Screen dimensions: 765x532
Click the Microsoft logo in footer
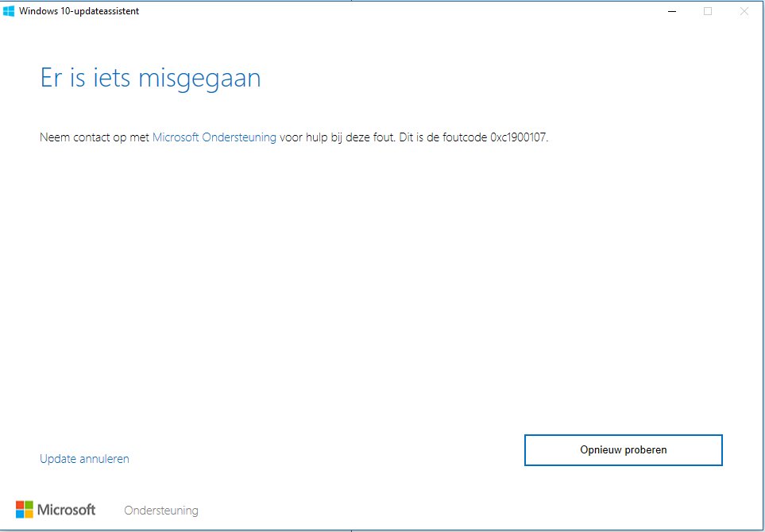coord(56,510)
